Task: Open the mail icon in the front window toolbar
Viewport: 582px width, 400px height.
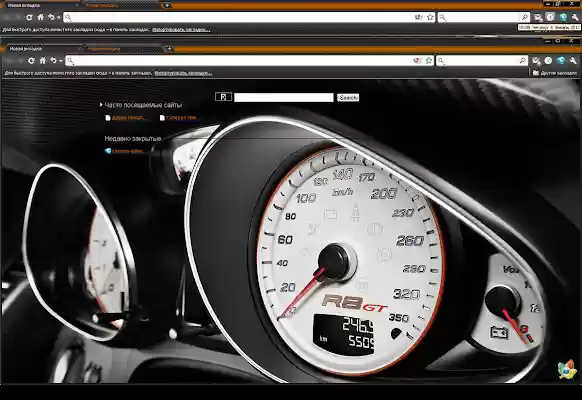Action: (536, 60)
